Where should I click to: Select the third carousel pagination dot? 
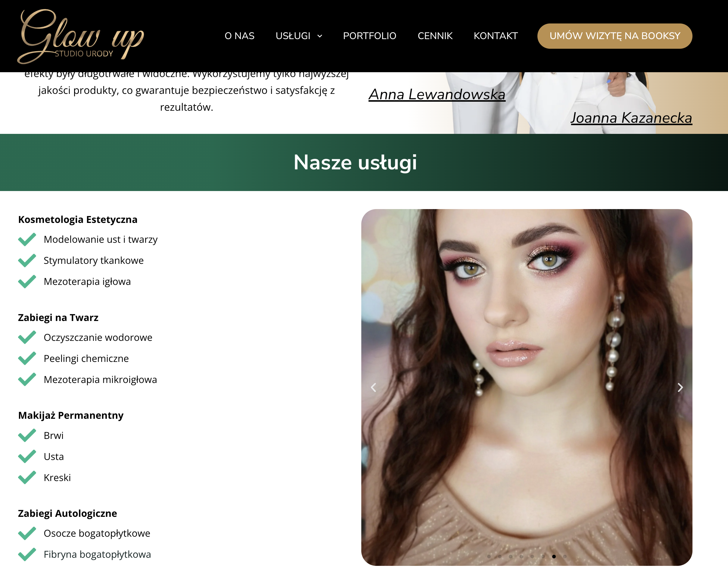tap(511, 557)
